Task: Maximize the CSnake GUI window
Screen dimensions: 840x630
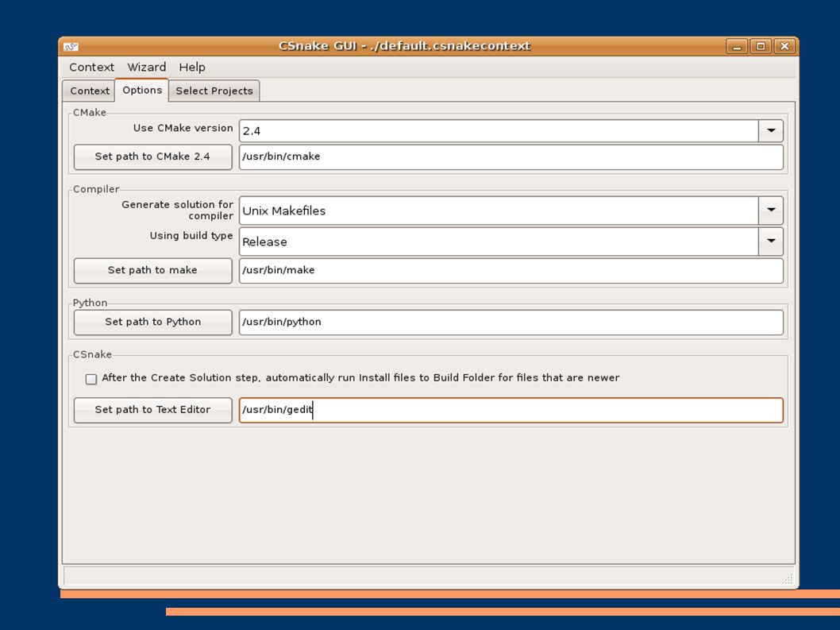Action: click(x=760, y=47)
